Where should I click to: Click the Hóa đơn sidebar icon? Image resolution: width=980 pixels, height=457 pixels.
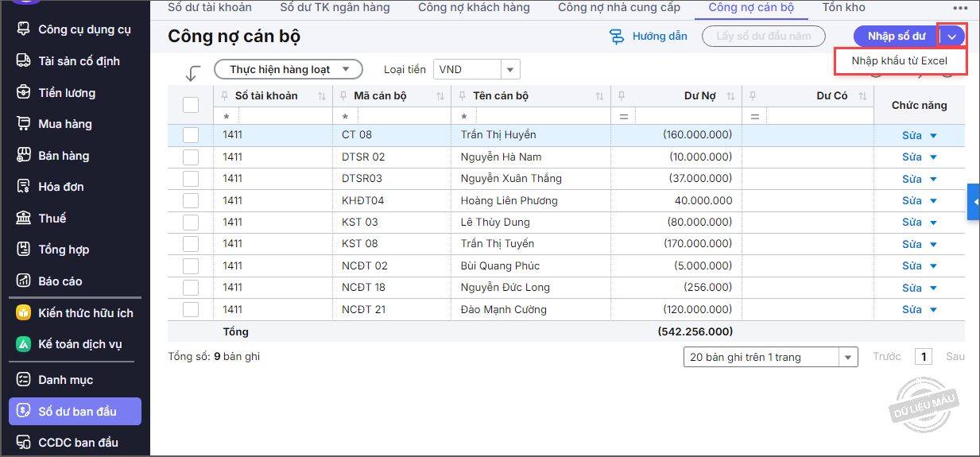[x=24, y=187]
